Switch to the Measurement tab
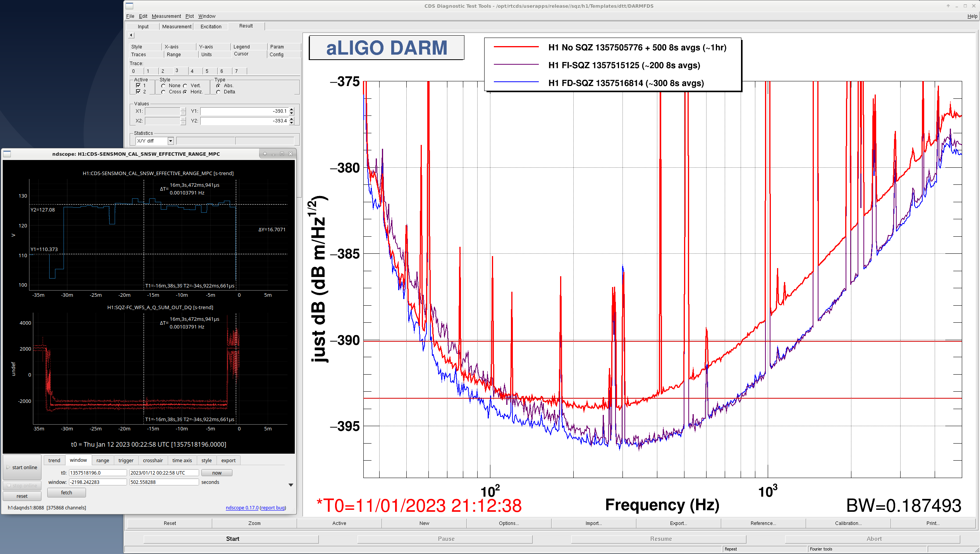This screenshot has width=980, height=554. click(x=177, y=27)
